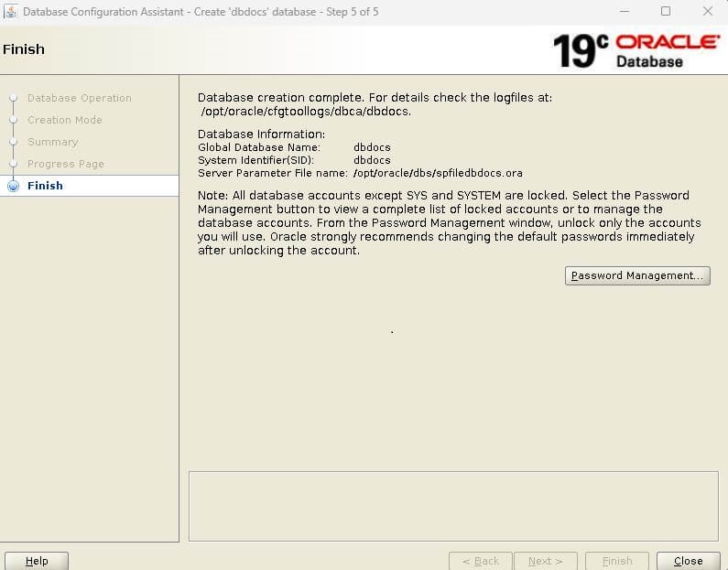Click the disabled Finish button
728x570 pixels.
pos(617,561)
